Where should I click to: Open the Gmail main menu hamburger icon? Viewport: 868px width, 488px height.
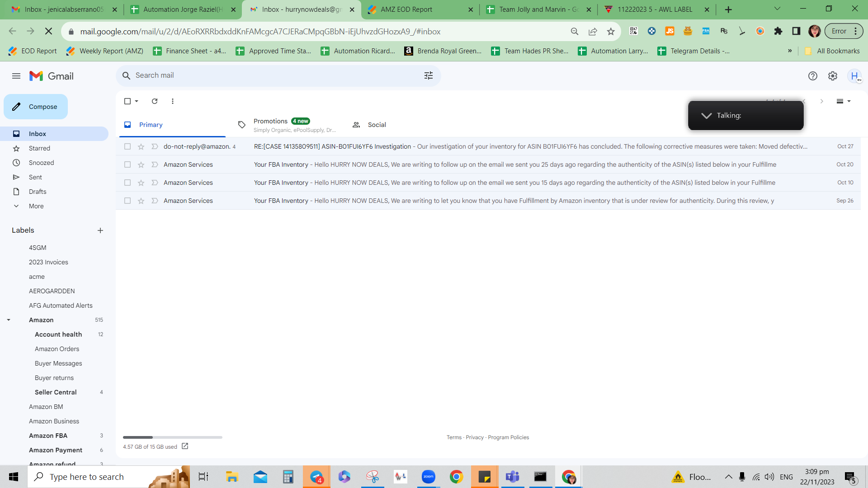[16, 76]
